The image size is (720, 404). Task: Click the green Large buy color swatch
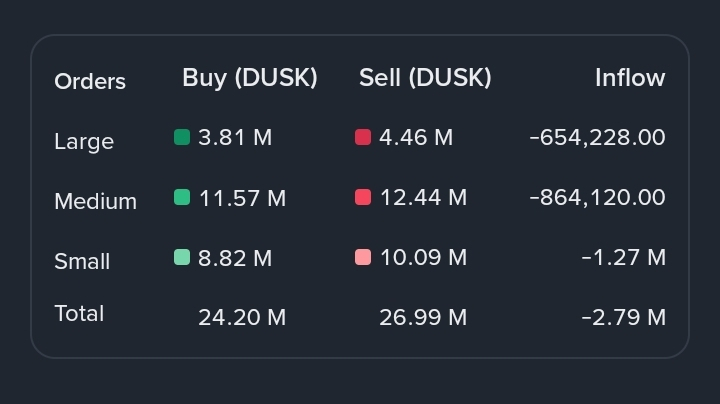coord(182,137)
